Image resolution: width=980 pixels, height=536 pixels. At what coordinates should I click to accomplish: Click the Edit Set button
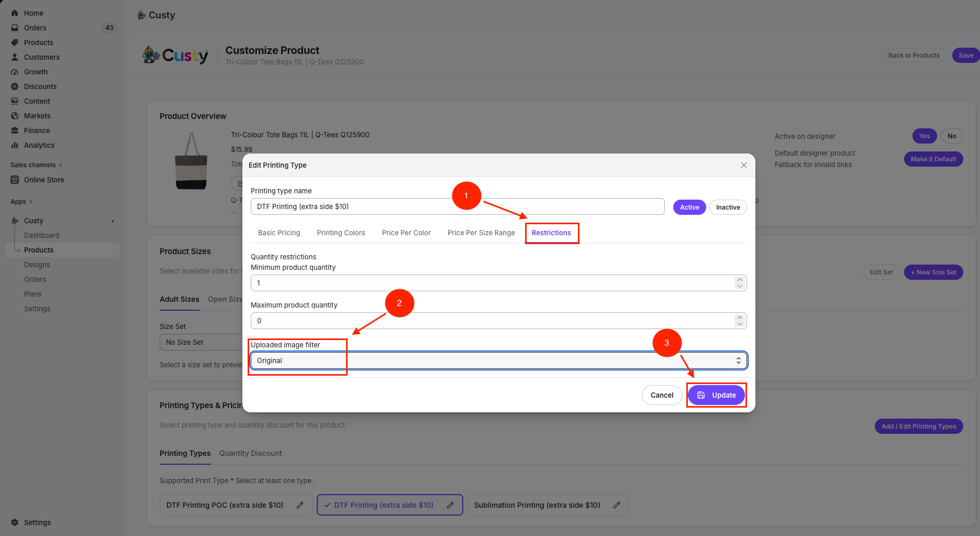point(881,272)
